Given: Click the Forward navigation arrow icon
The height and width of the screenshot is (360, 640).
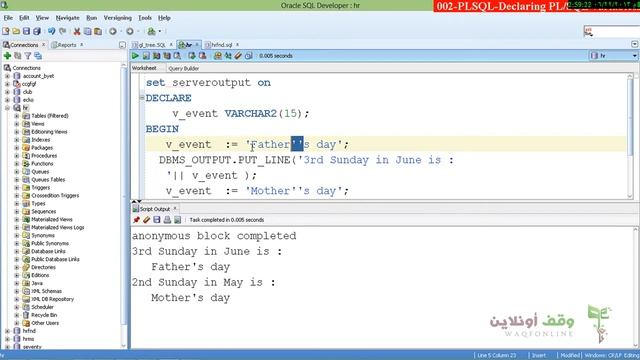Looking at the screenshot, I should [x=130, y=31].
